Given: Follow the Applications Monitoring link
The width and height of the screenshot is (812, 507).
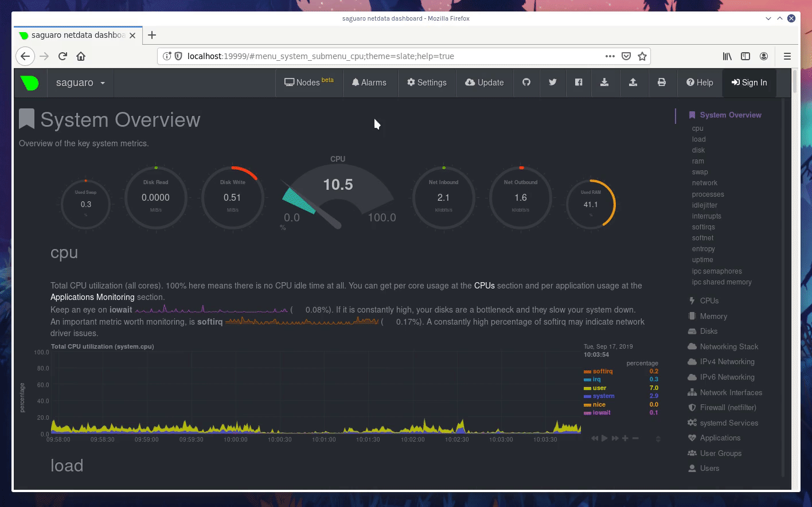Looking at the screenshot, I should pos(92,297).
